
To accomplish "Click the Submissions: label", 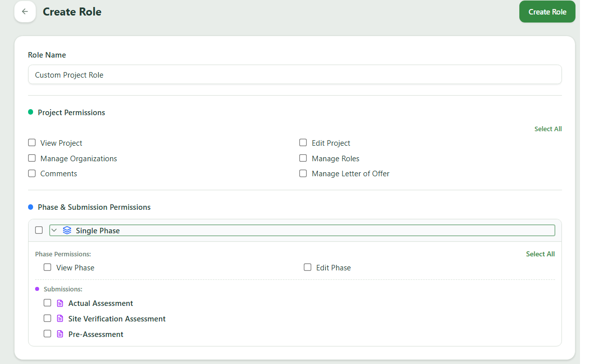I will (63, 289).
